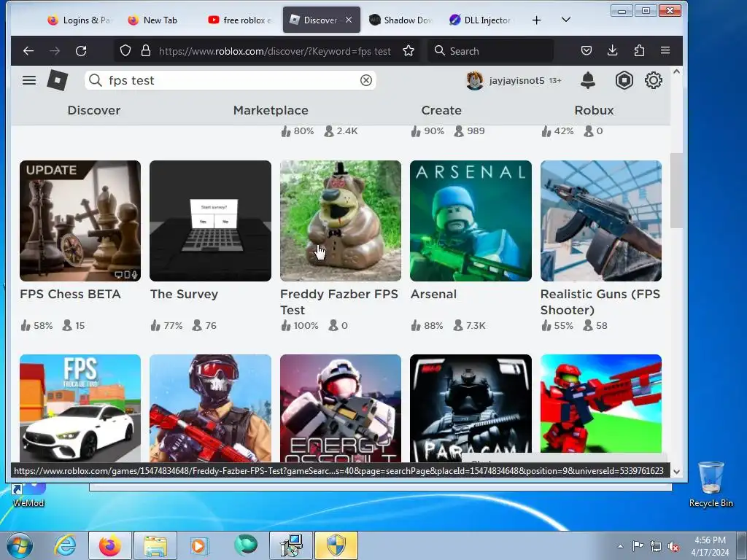Open the dark soldier game thumbnail
Screen dimensions: 747x560
pyautogui.click(x=471, y=408)
